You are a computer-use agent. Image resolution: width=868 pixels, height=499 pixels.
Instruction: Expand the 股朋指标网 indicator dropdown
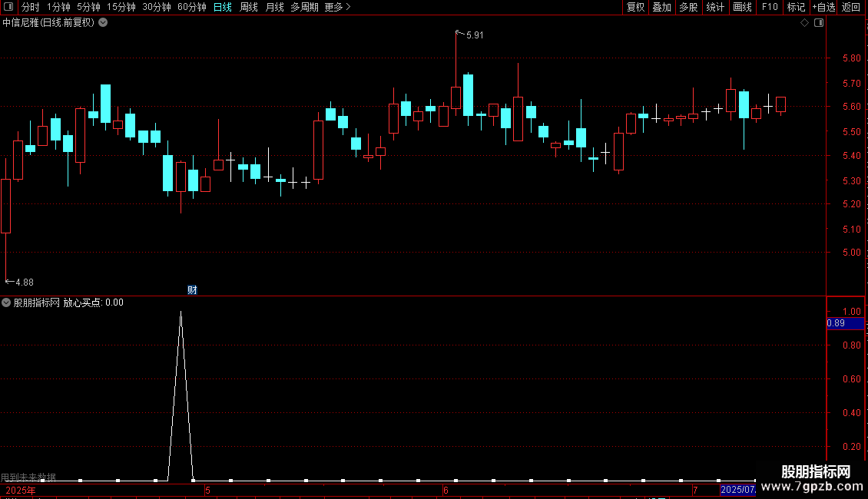(x=6, y=302)
